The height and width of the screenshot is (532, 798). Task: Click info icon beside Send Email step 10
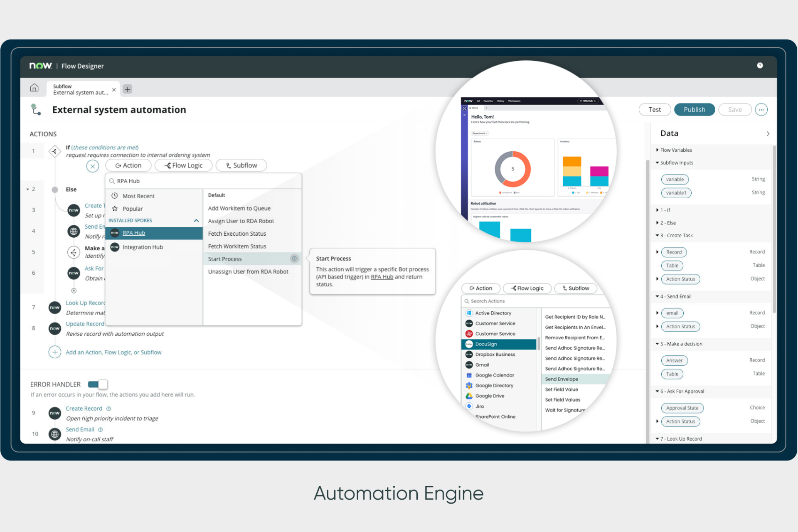tap(100, 429)
